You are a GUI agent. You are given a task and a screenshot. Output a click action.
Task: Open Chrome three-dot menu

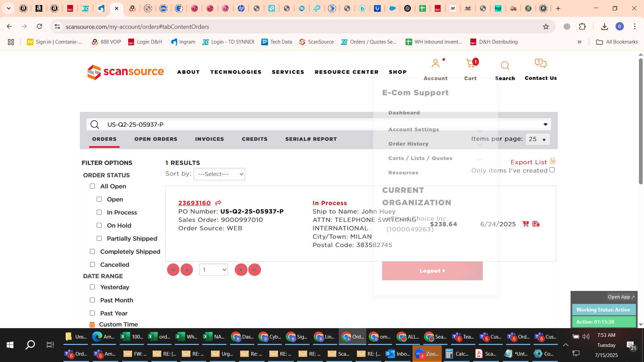tap(635, 26)
